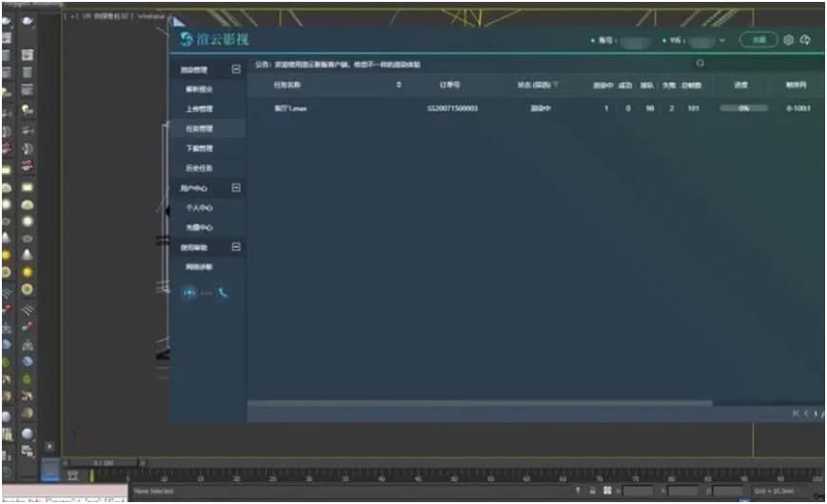Collapse the 渲染管理 sidebar section
The width and height of the screenshot is (827, 504).
[x=236, y=69]
